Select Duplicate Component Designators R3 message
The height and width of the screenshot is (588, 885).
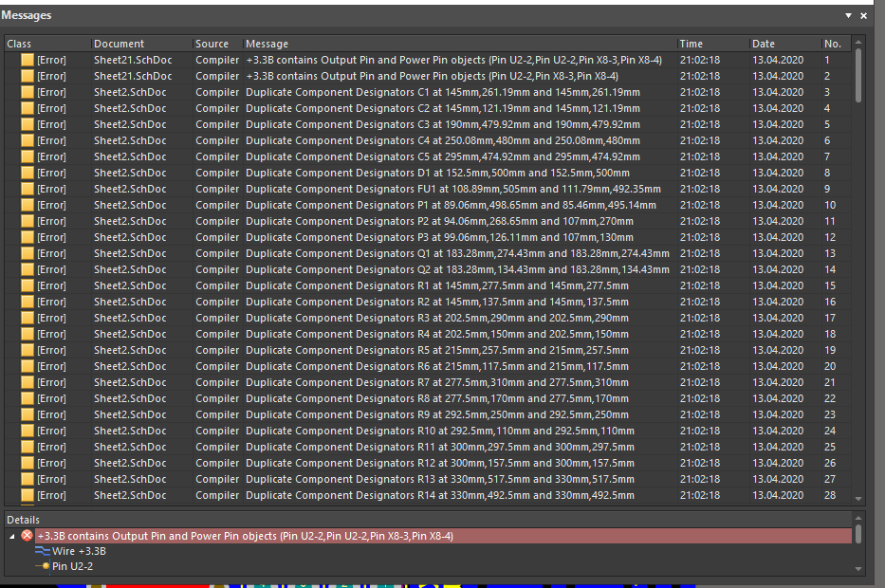pyautogui.click(x=429, y=319)
